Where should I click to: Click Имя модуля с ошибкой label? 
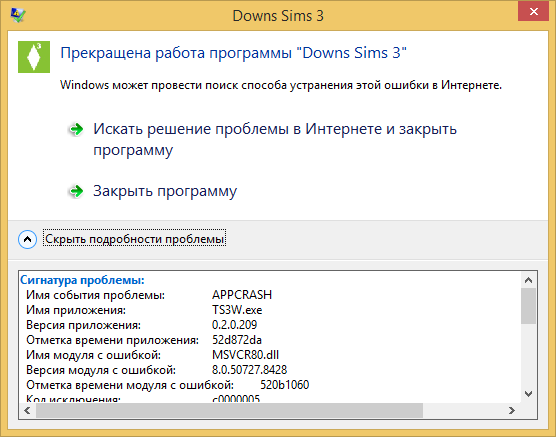93,355
